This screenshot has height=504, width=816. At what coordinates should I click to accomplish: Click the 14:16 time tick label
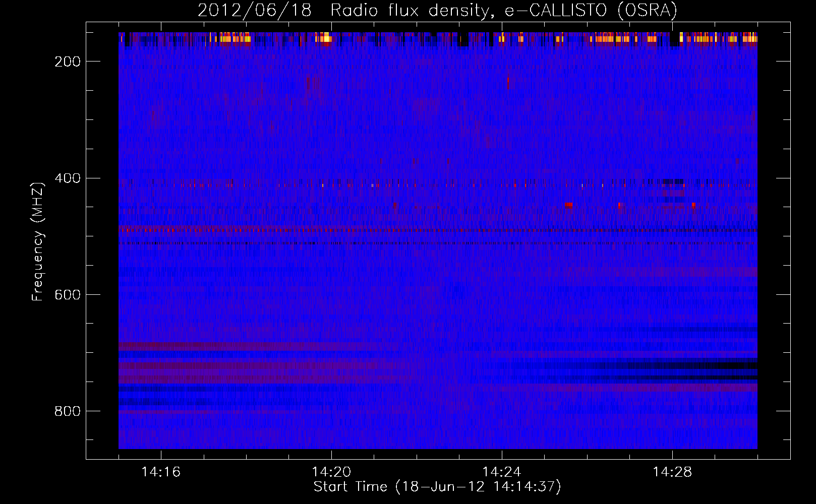point(161,472)
